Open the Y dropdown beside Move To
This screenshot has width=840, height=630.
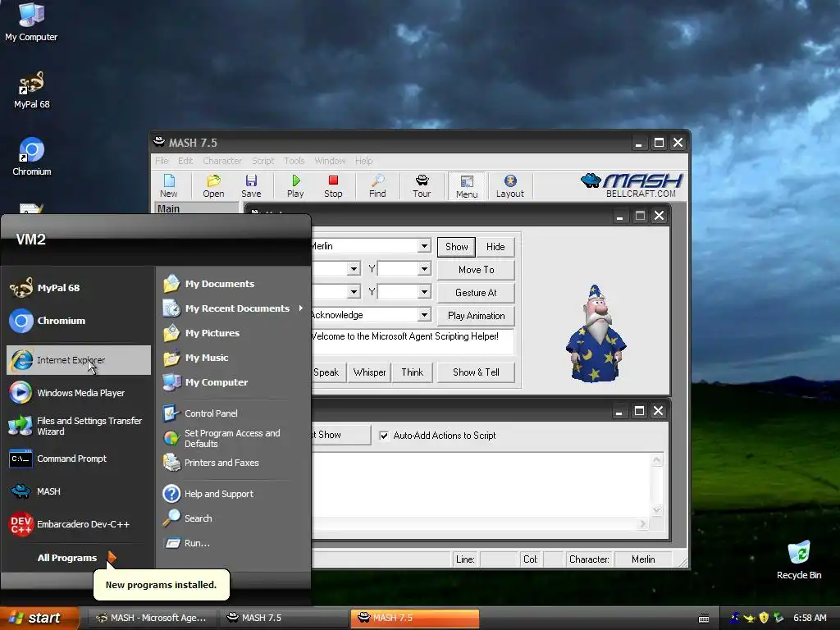[424, 268]
